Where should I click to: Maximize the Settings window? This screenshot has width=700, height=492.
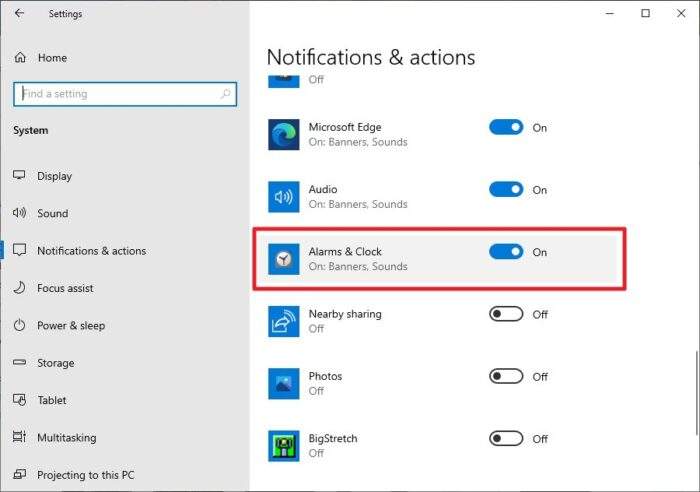(646, 13)
